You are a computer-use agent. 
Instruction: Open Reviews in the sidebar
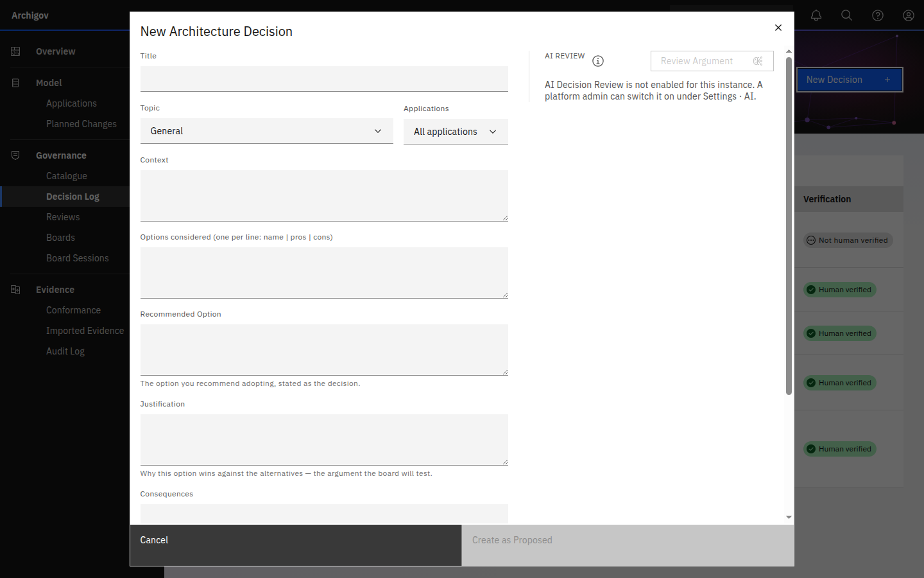[63, 217]
